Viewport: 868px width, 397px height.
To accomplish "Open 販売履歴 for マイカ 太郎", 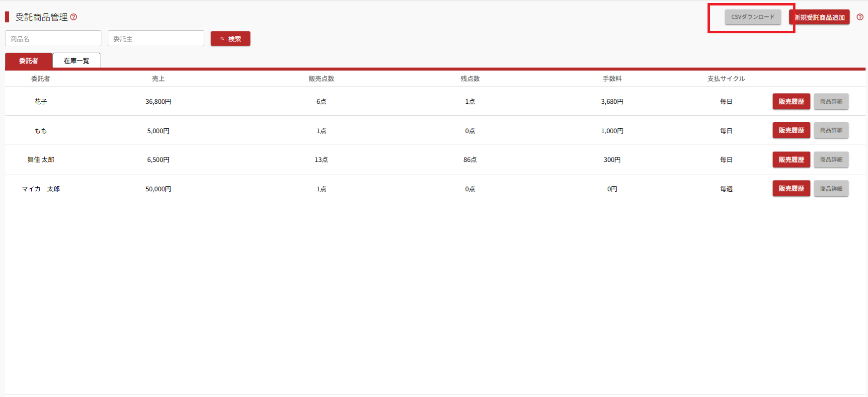I will click(791, 189).
